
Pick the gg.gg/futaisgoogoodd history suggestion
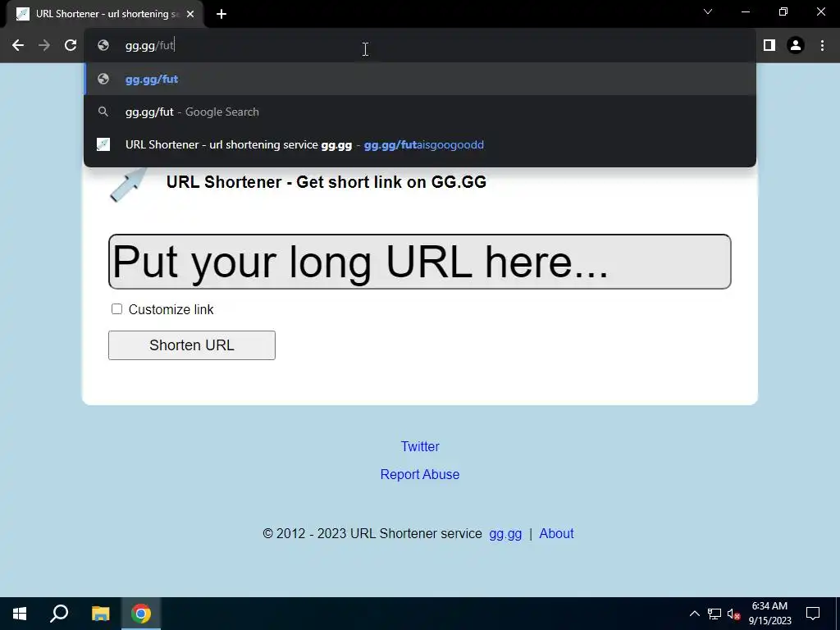420,144
